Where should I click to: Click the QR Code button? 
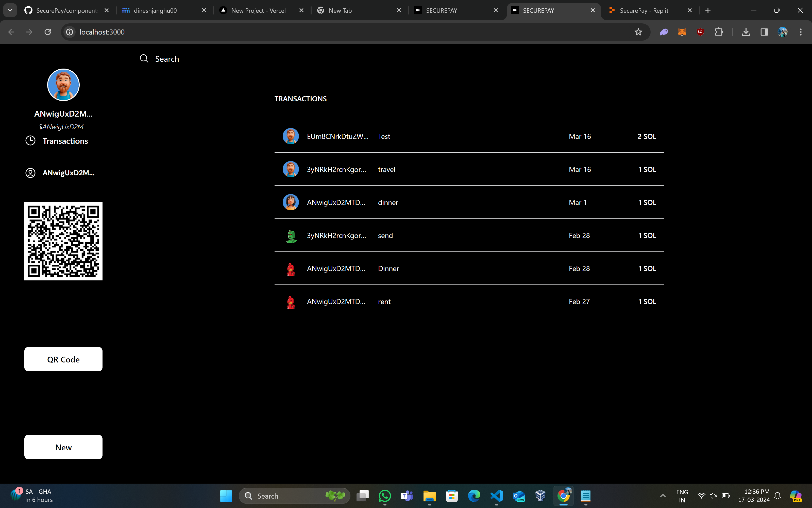click(x=63, y=359)
